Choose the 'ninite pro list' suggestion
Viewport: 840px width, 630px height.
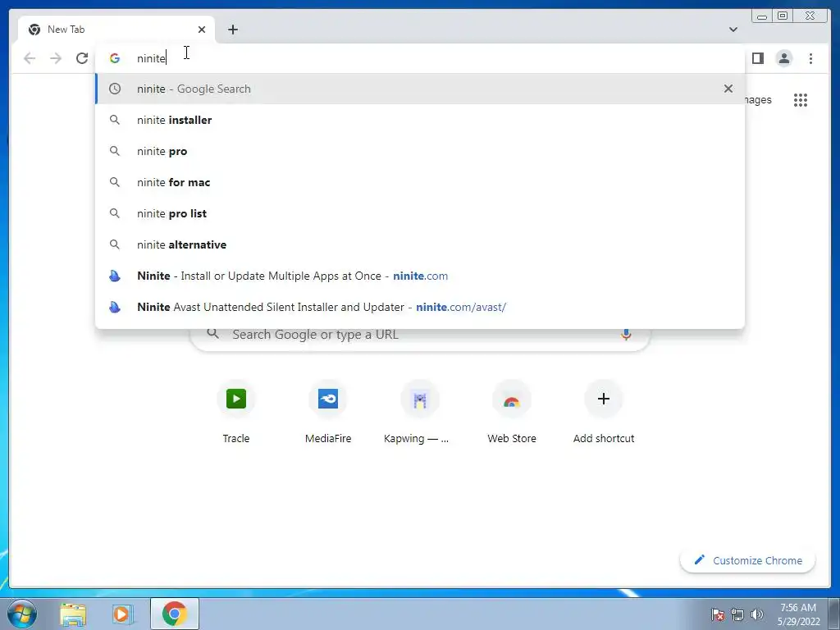tap(420, 213)
